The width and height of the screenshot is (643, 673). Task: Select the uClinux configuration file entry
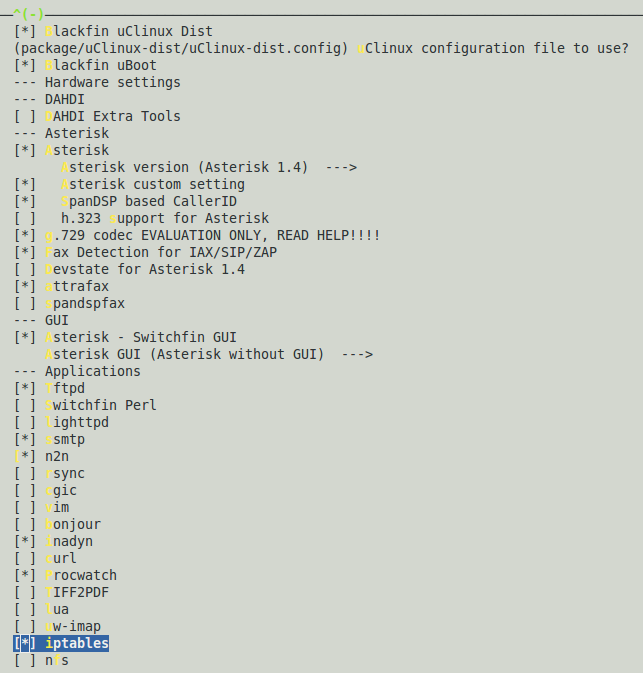[x=321, y=49]
